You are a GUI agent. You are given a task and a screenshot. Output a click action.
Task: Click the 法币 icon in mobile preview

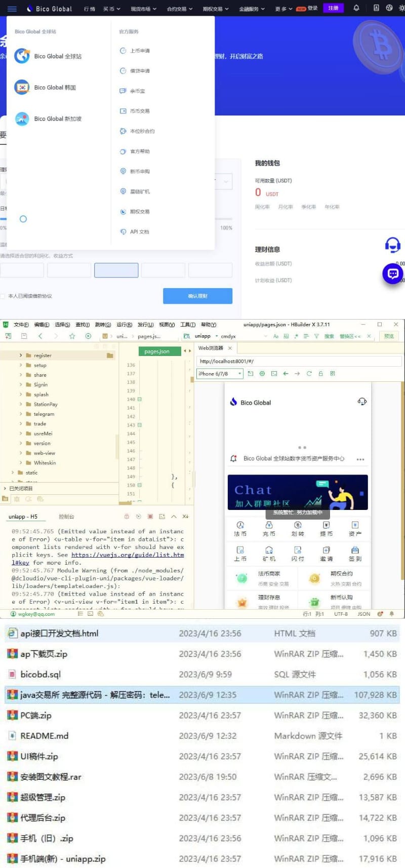240,529
